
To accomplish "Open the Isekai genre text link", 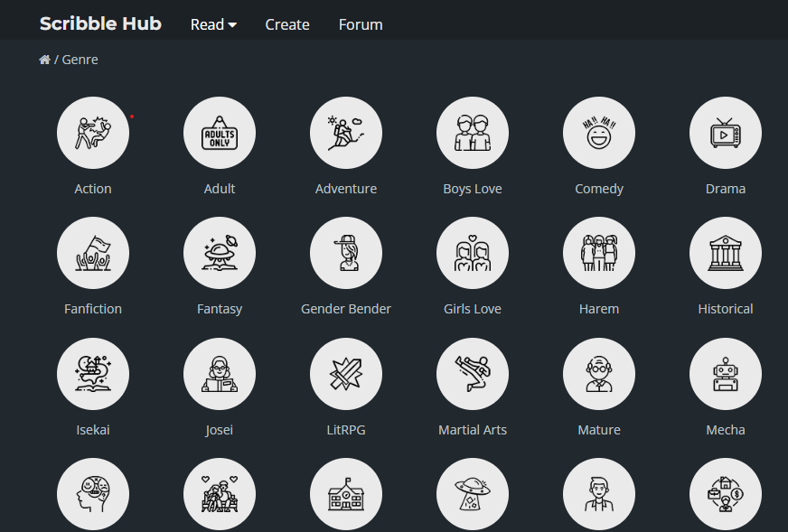I will 93,430.
